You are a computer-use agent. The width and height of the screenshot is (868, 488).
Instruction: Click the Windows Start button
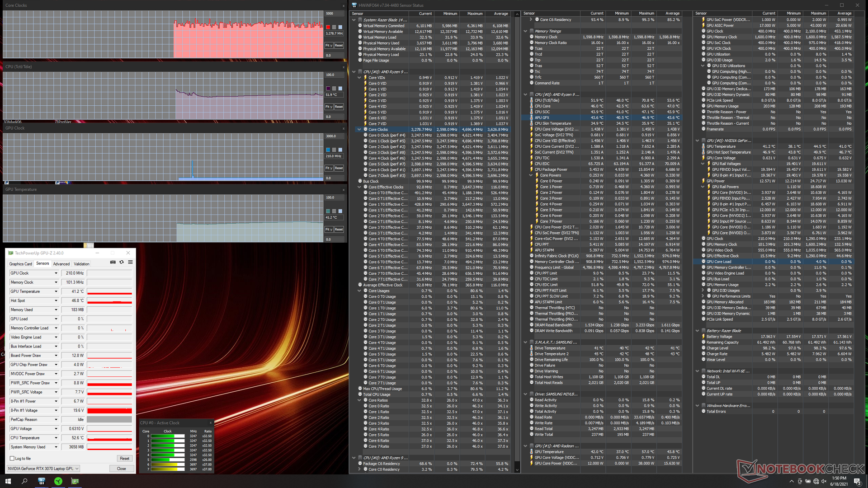pos(8,481)
